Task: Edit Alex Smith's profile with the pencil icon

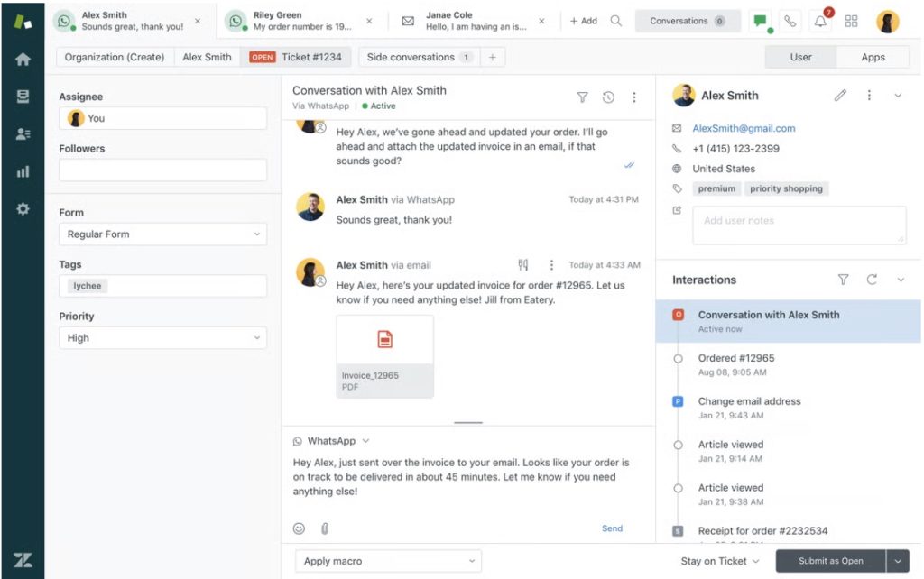Action: point(841,95)
